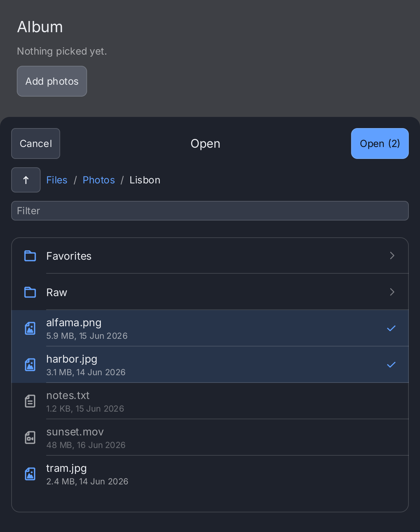The width and height of the screenshot is (420, 532).
Task: Click the notes.txt document icon
Action: click(30, 401)
